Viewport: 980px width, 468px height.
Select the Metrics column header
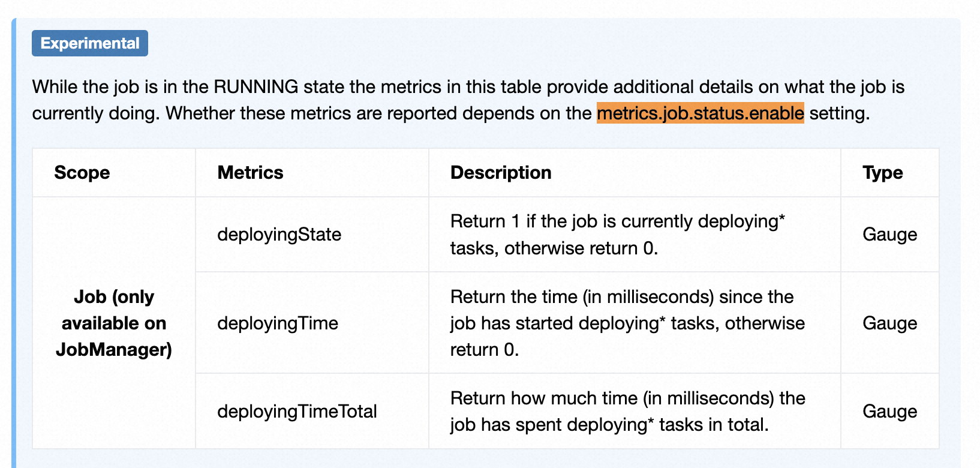point(250,173)
